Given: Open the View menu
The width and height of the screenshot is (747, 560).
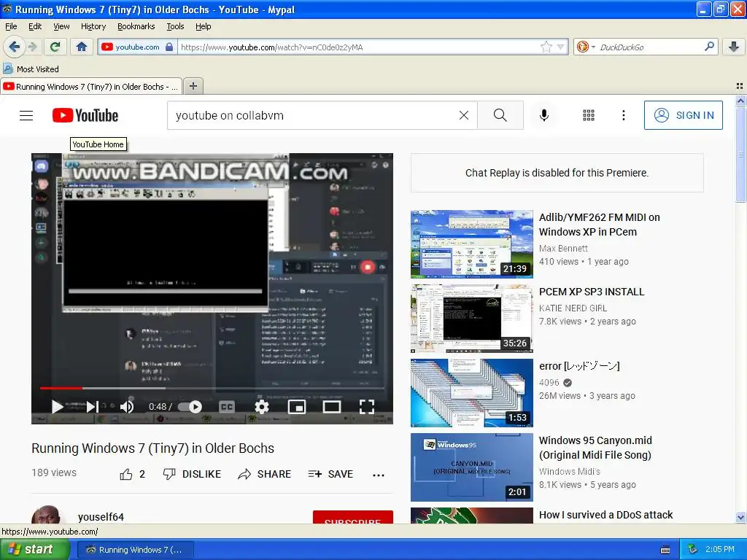Looking at the screenshot, I should (61, 26).
